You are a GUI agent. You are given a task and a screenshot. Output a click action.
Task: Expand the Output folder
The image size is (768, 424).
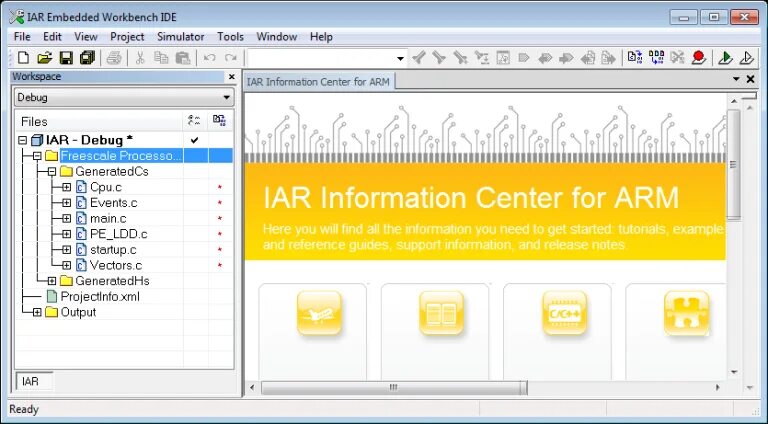pyautogui.click(x=37, y=313)
